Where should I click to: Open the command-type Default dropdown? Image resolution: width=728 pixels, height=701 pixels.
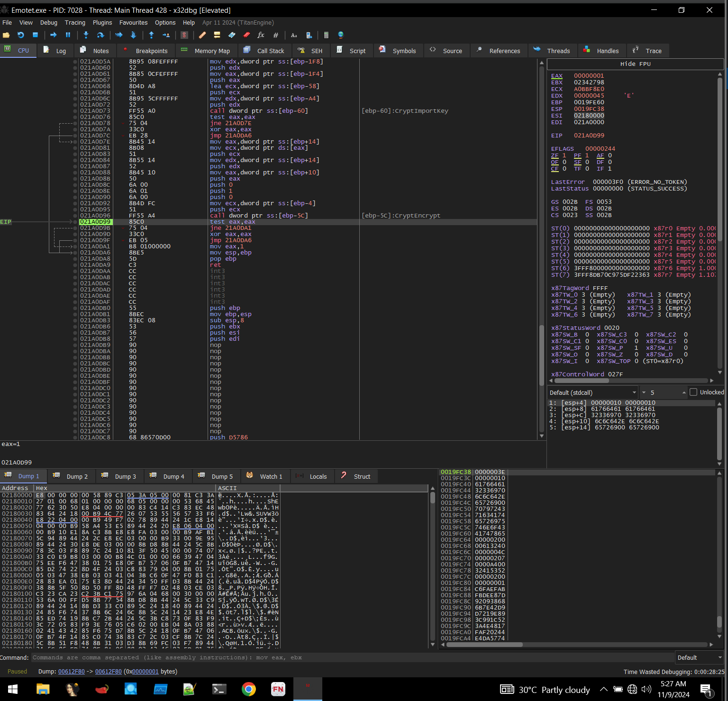[x=700, y=657]
